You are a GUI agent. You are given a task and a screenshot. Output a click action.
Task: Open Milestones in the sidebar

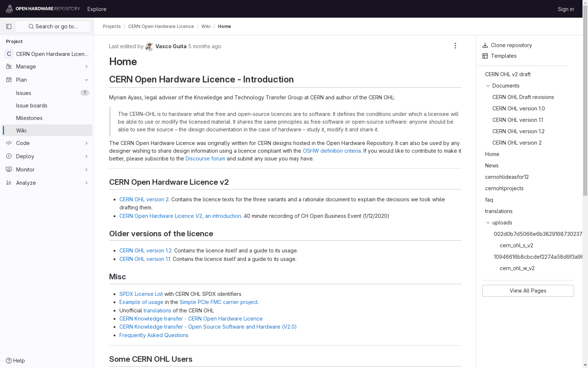(47, 118)
